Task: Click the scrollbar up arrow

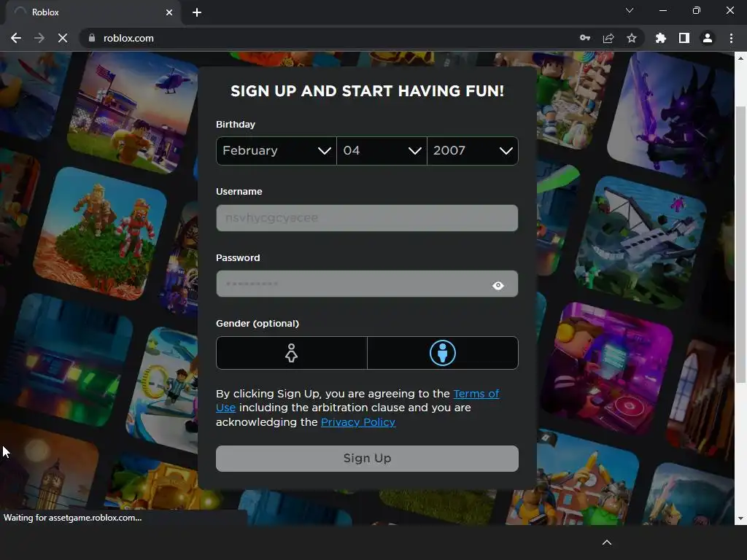Action: [740, 58]
